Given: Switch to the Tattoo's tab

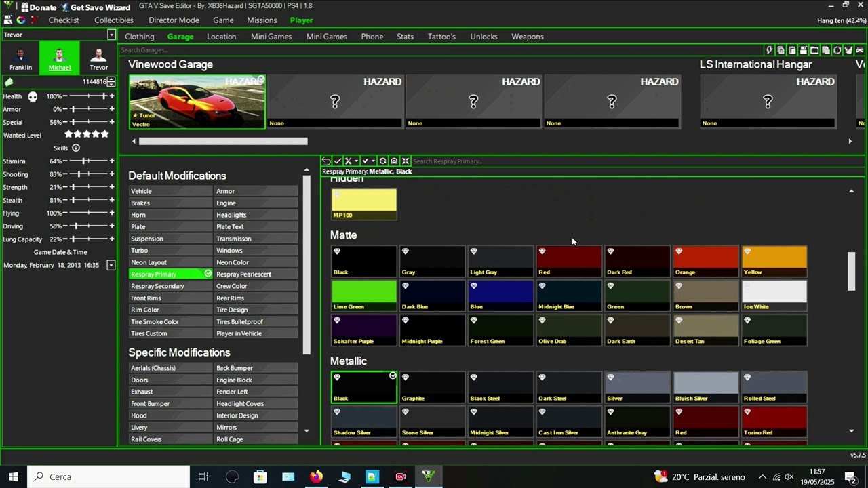Looking at the screenshot, I should point(441,37).
